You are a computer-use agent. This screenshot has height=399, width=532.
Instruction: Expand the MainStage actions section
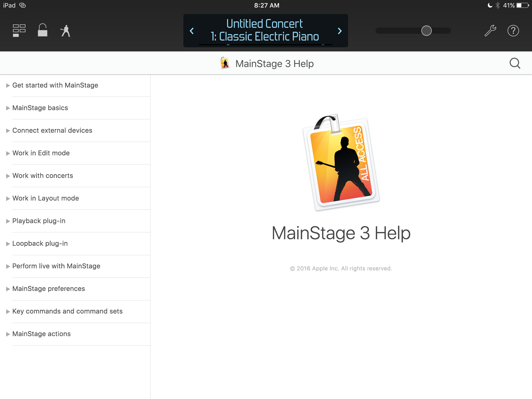tap(42, 334)
